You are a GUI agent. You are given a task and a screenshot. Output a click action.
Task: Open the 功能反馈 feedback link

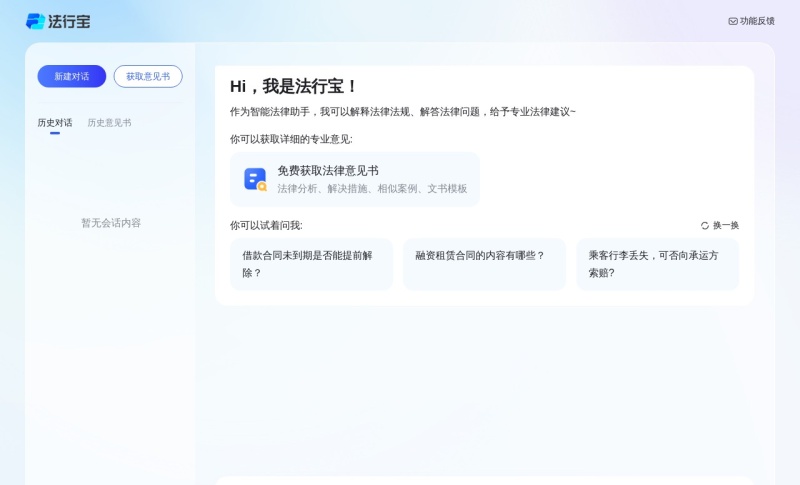click(x=752, y=21)
